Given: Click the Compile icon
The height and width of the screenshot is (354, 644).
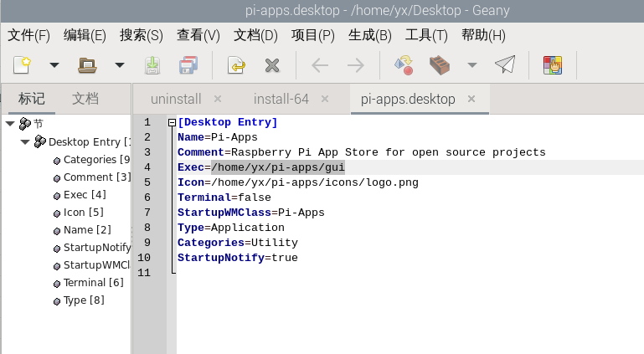Looking at the screenshot, I should click(x=404, y=65).
